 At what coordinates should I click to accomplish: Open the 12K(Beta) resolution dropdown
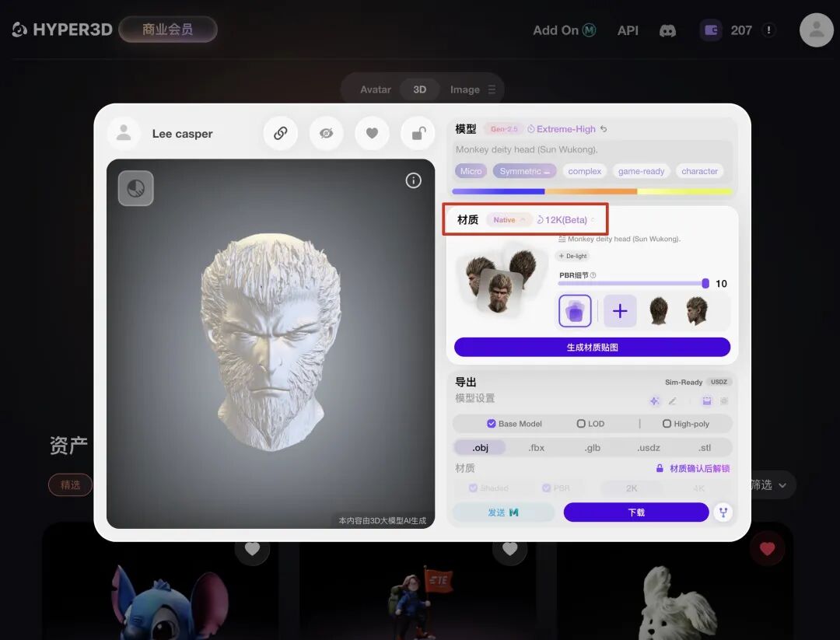pyautogui.click(x=565, y=219)
